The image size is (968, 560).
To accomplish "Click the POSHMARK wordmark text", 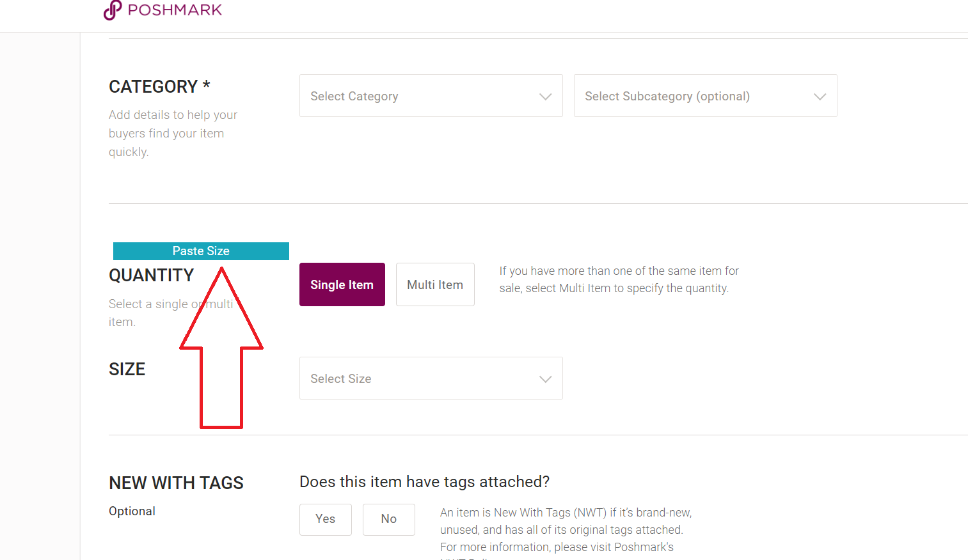I will [x=175, y=10].
